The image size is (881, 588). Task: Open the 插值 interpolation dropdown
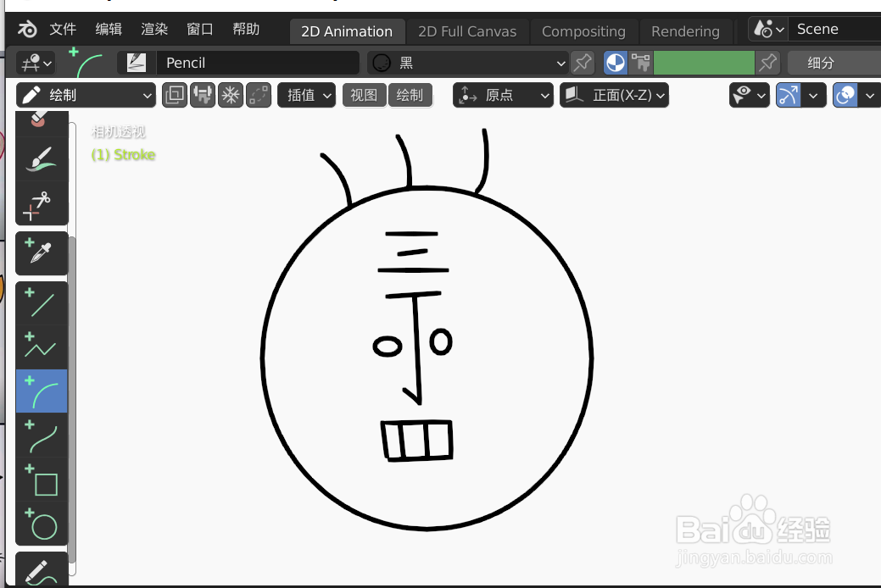pos(306,95)
